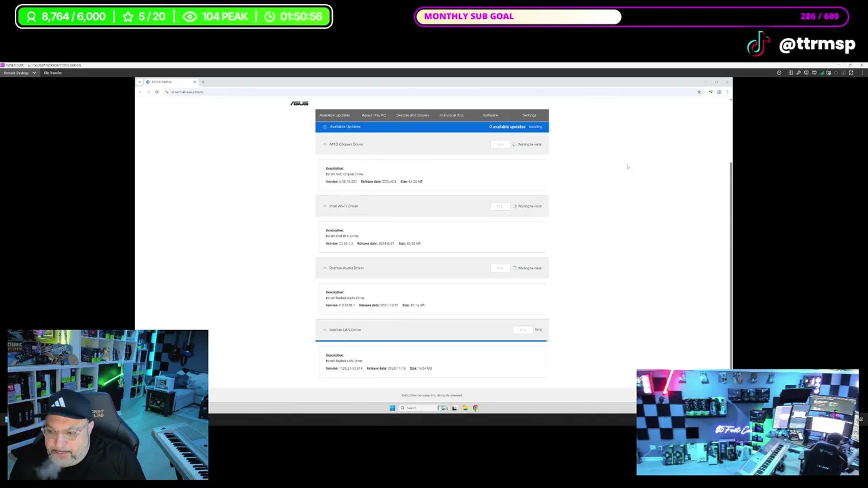Click the Realtek LAN Driver progress bar

pos(431,341)
